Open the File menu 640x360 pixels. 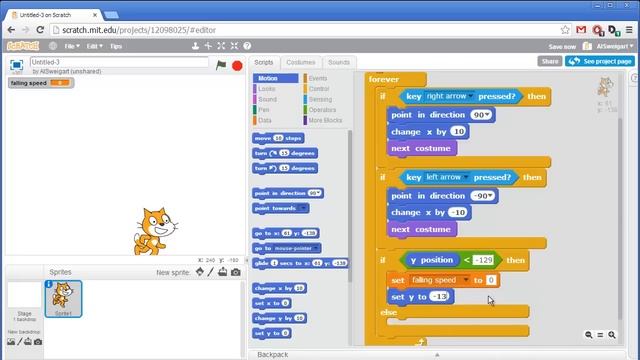pyautogui.click(x=72, y=46)
